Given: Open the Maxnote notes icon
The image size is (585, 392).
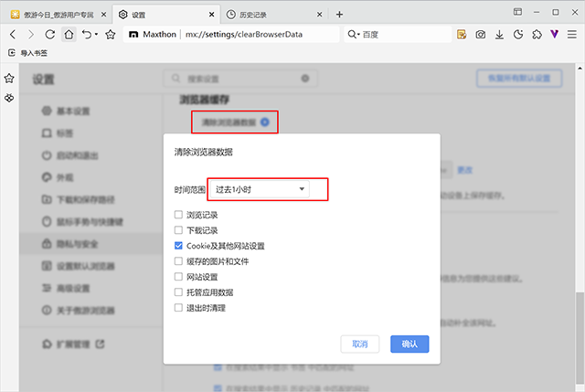Looking at the screenshot, I should coord(462,35).
